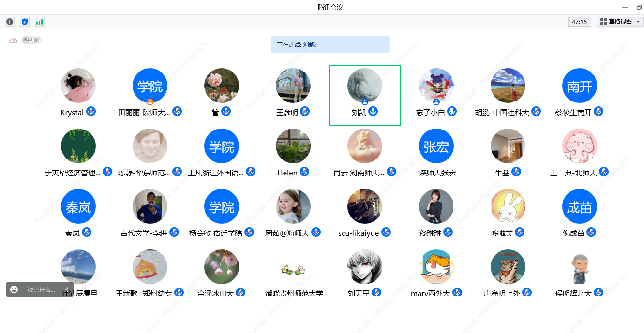
Task: Collapse the chat bar using its arrow
Action: tap(67, 290)
